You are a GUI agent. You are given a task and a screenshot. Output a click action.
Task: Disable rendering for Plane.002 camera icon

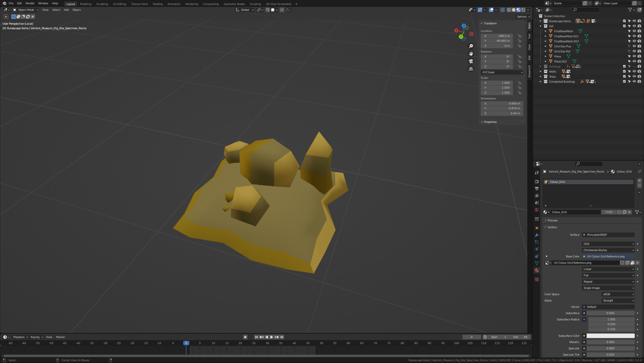[x=639, y=61]
